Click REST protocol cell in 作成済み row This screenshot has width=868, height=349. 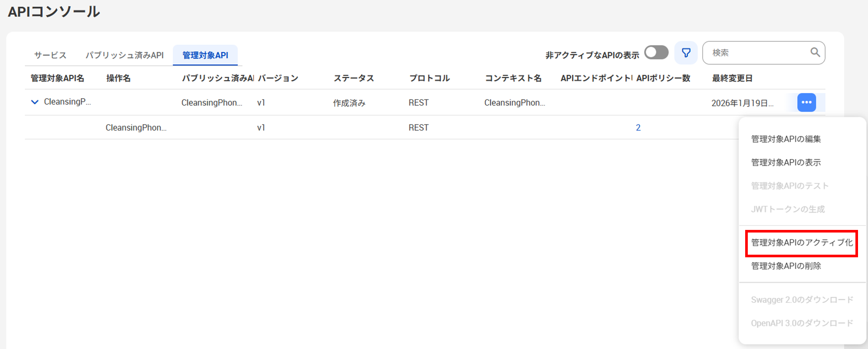(418, 103)
